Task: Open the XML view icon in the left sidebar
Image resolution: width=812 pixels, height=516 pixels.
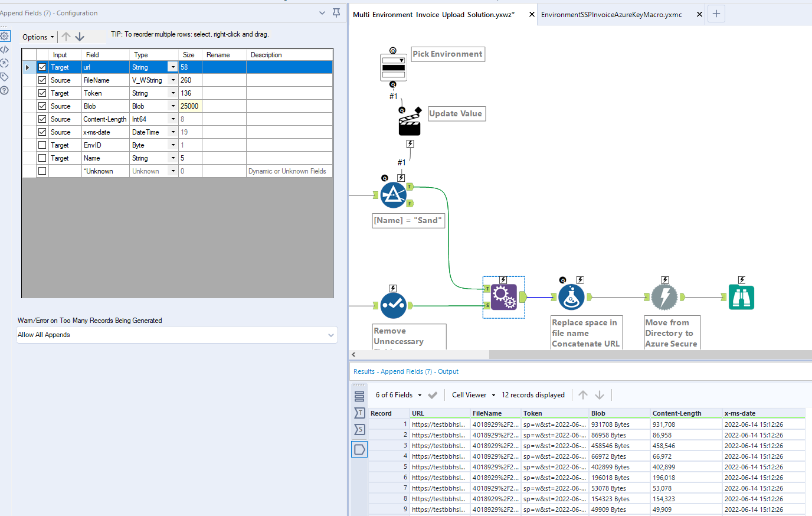Action: pos(5,50)
